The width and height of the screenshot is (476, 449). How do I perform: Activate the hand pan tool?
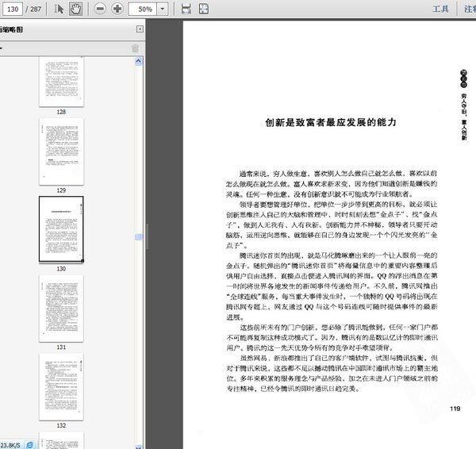point(75,9)
